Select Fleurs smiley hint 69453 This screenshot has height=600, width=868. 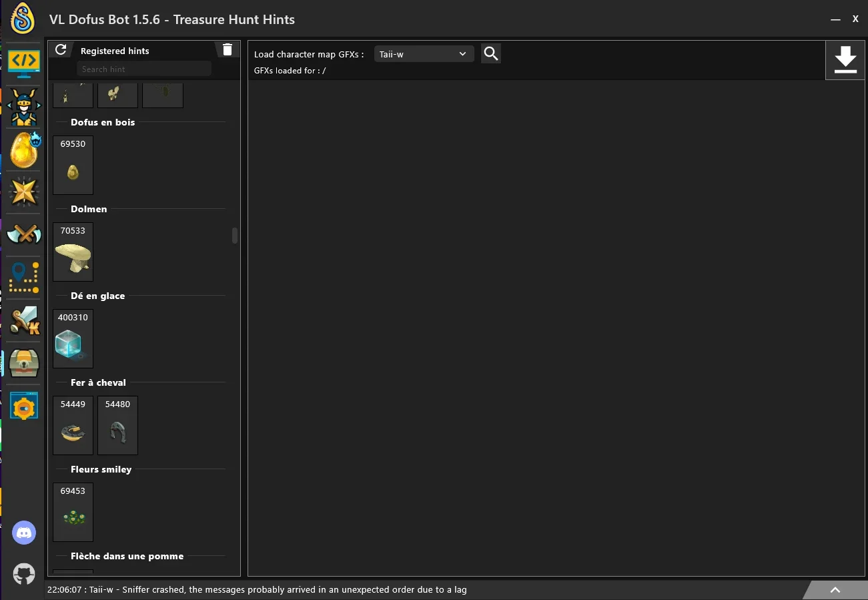coord(73,513)
